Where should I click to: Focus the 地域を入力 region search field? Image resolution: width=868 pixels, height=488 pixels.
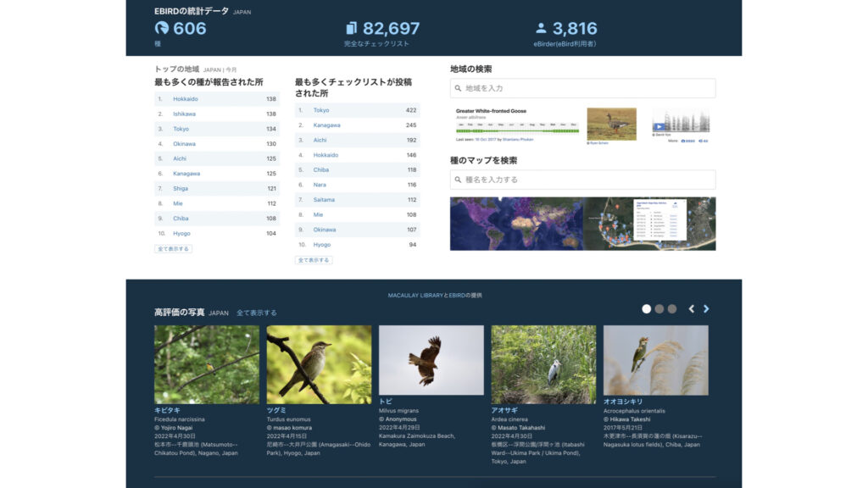click(x=582, y=88)
